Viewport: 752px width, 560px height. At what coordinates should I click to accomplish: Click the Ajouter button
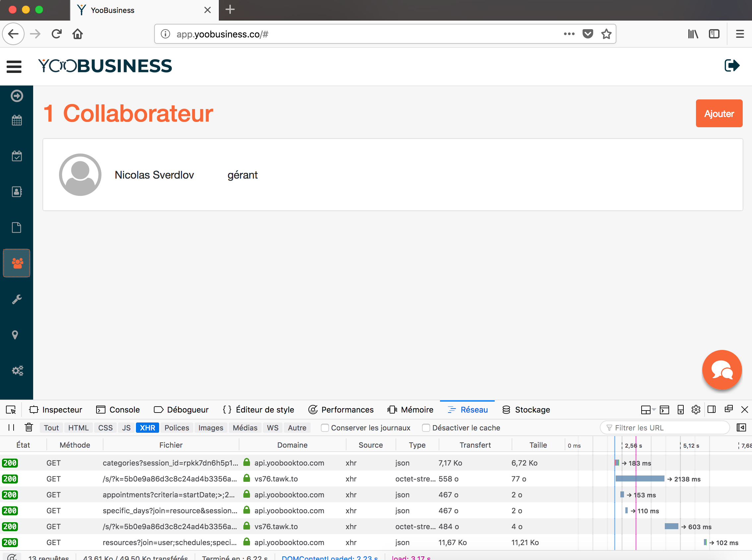(719, 114)
